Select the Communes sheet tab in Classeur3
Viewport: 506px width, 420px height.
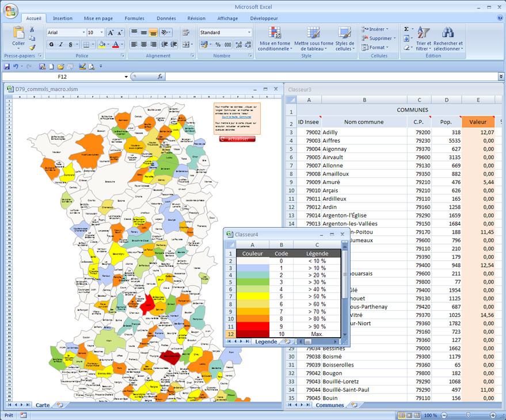(x=330, y=405)
